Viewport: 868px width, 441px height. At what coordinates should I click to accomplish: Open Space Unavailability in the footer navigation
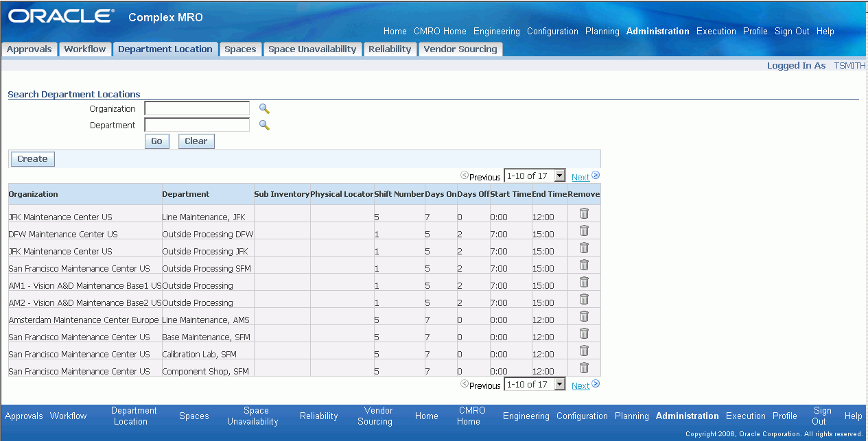click(253, 416)
